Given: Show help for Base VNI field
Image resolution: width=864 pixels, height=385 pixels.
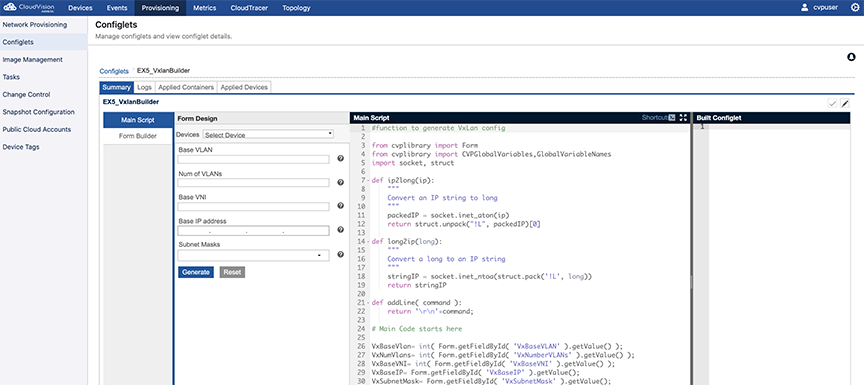Looking at the screenshot, I should point(340,206).
